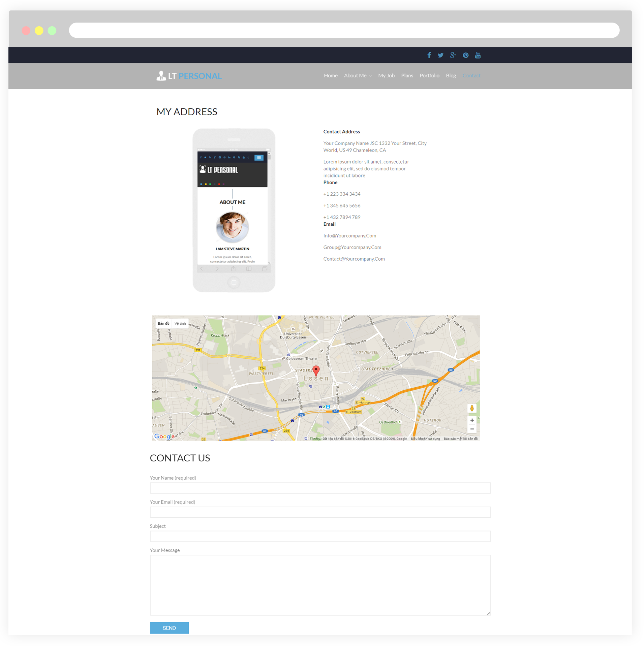Click the red map location pin

click(x=316, y=370)
